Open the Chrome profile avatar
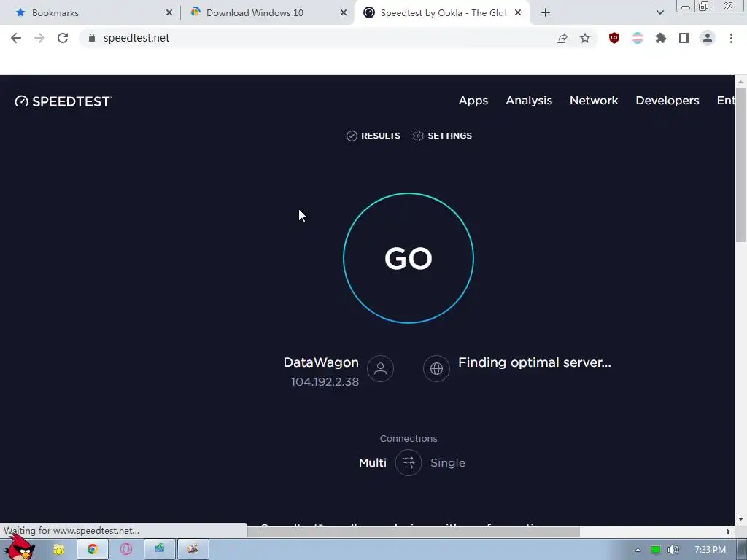 tap(708, 38)
